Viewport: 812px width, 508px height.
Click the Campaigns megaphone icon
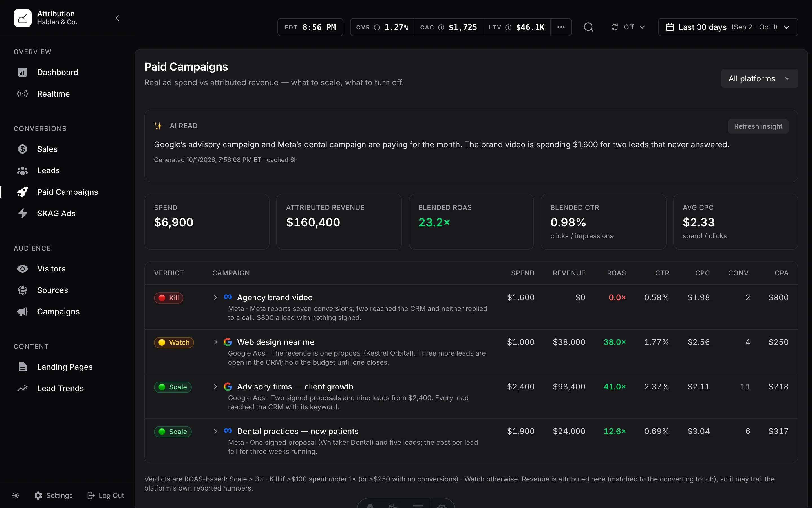[x=23, y=312]
